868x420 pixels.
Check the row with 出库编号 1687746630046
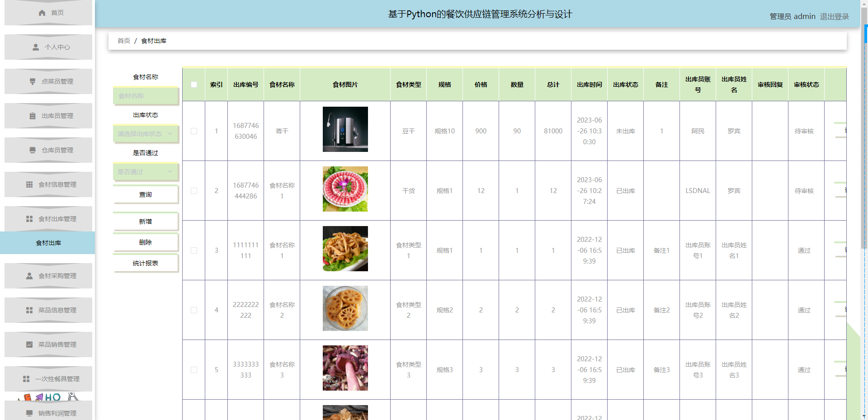(194, 131)
